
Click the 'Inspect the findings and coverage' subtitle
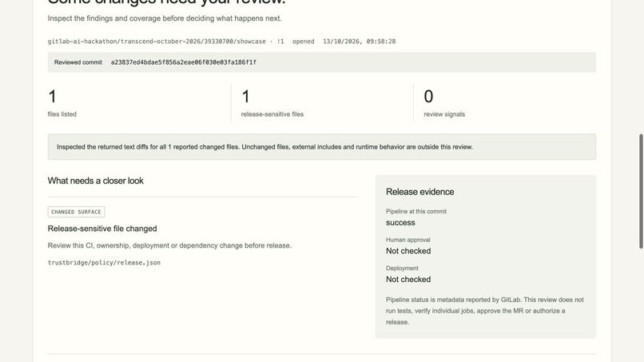point(165,18)
